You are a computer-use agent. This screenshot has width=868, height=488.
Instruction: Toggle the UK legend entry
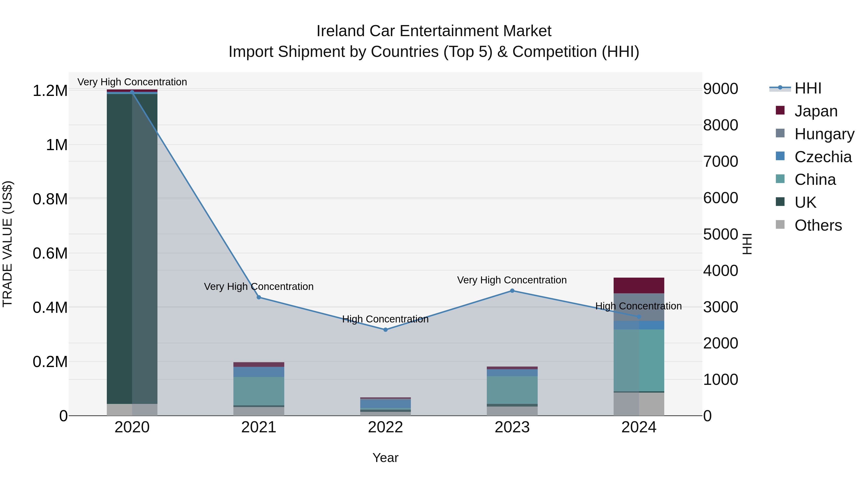point(796,202)
